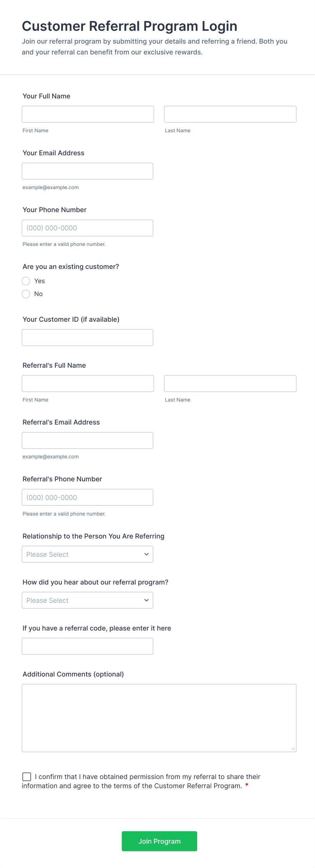Open the Relationship to referral dropdown
The image size is (315, 868).
tap(87, 554)
